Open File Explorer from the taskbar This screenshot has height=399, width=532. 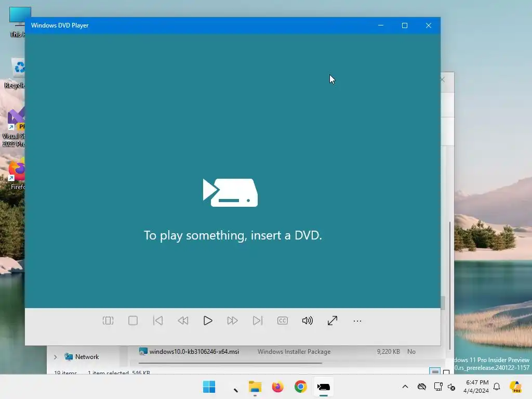click(x=255, y=387)
